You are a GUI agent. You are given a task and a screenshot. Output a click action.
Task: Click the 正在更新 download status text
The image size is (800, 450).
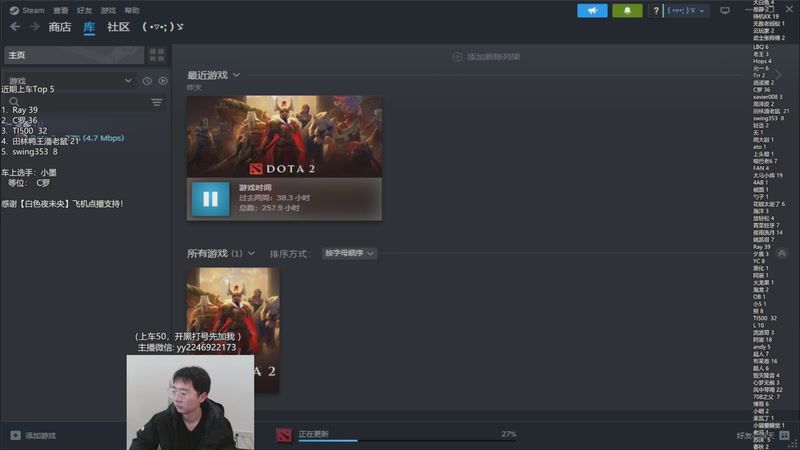pos(314,434)
